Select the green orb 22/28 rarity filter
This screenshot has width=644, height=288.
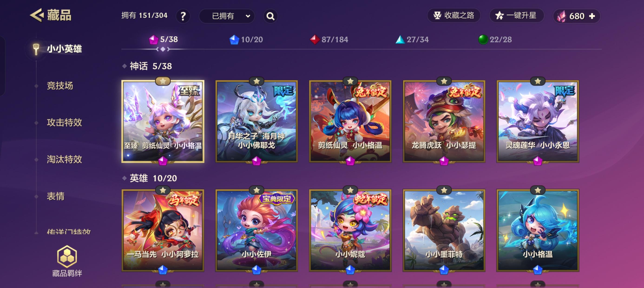[495, 39]
